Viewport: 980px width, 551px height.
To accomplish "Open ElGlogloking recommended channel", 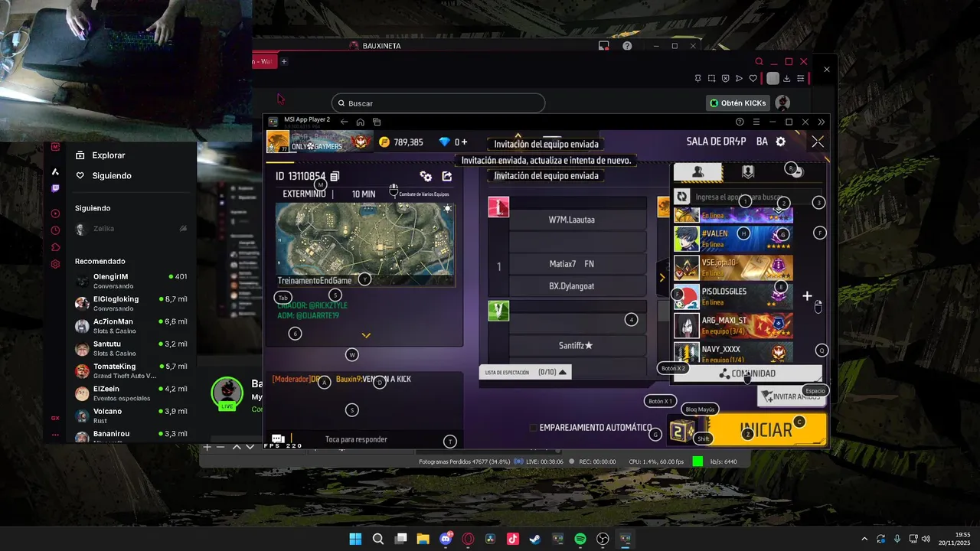I will tap(131, 303).
